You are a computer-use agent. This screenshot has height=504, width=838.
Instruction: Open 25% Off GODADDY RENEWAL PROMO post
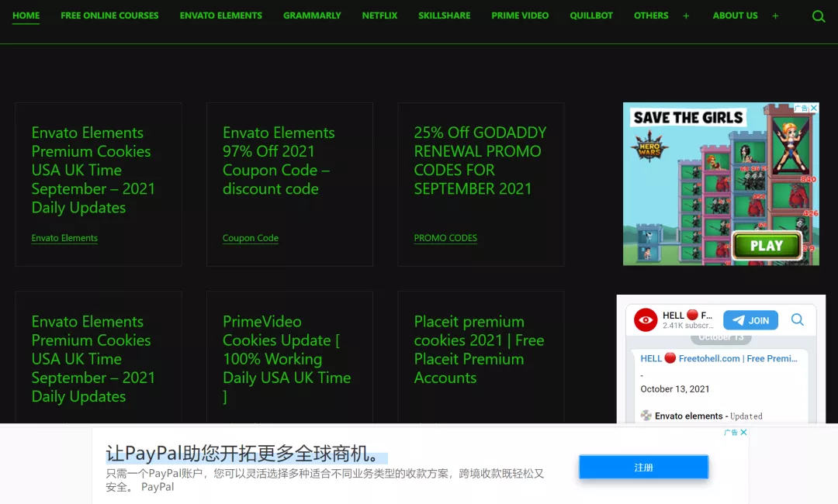(x=480, y=161)
